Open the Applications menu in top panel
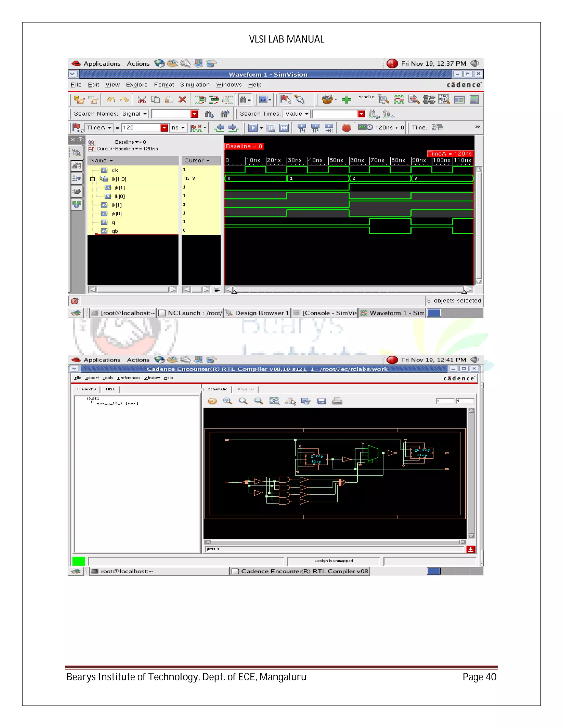This screenshot has height=728, width=563. [x=101, y=63]
